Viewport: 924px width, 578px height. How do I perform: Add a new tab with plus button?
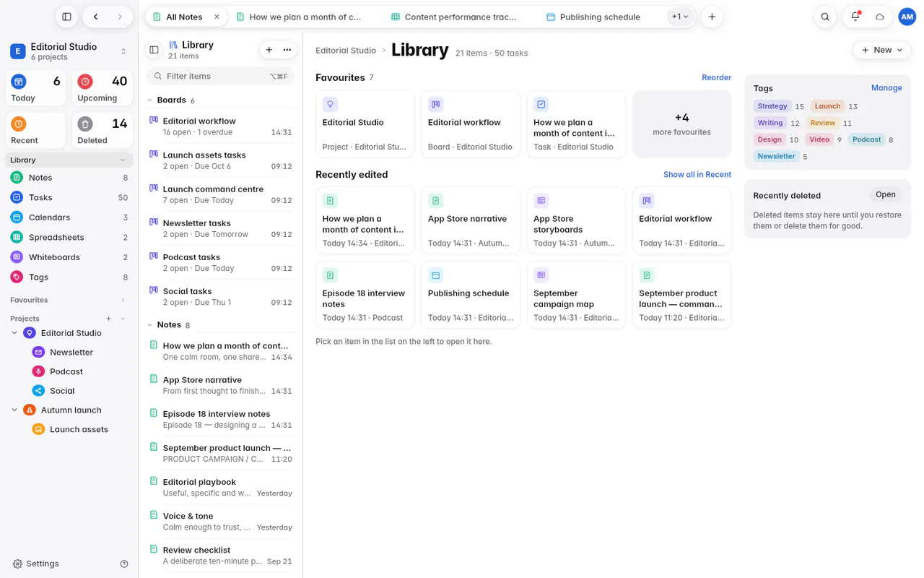712,17
